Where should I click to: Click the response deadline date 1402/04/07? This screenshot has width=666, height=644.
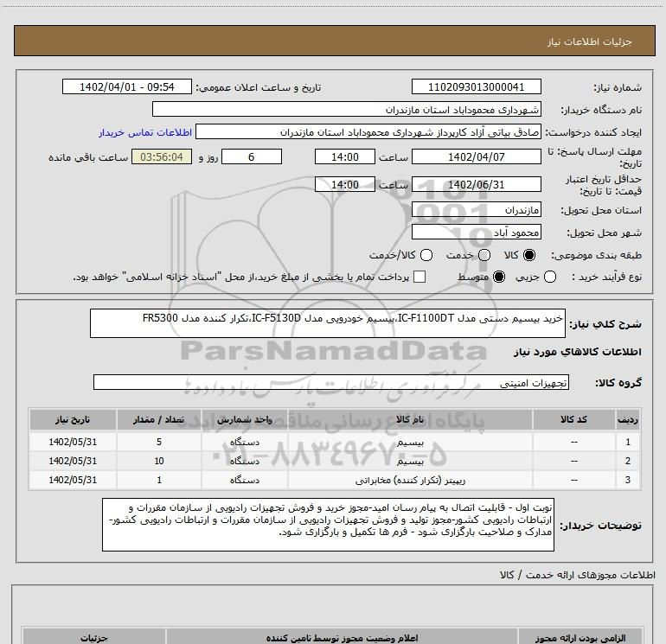click(476, 156)
